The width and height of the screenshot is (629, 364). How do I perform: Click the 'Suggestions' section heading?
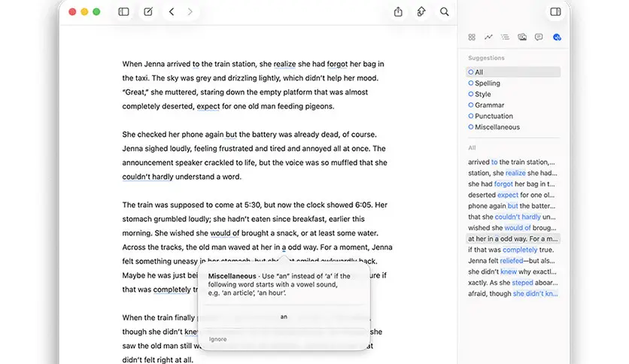[x=486, y=58]
